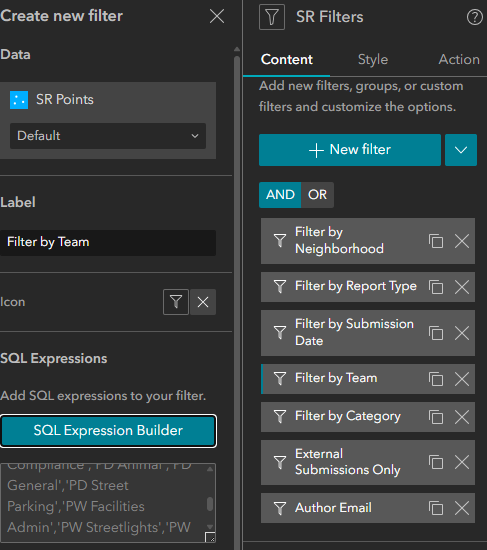The height and width of the screenshot is (550, 487).
Task: Close the Create new filter panel
Action: tap(217, 16)
